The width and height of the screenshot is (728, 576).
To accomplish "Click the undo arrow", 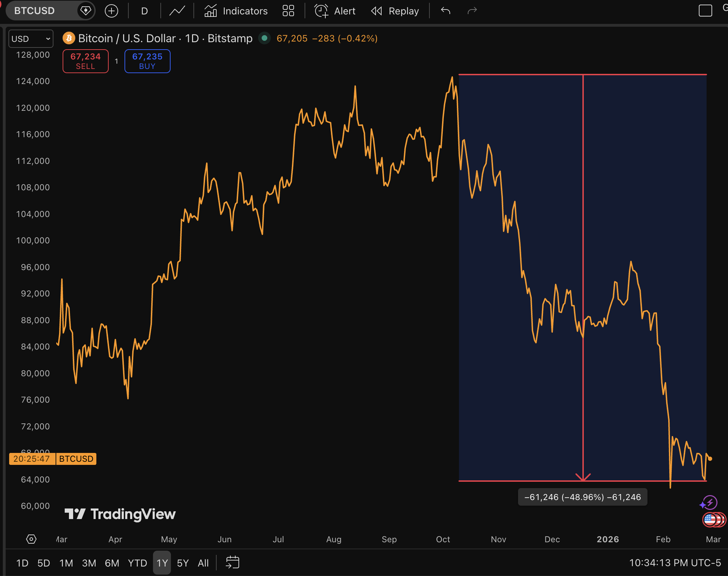I will 446,11.
